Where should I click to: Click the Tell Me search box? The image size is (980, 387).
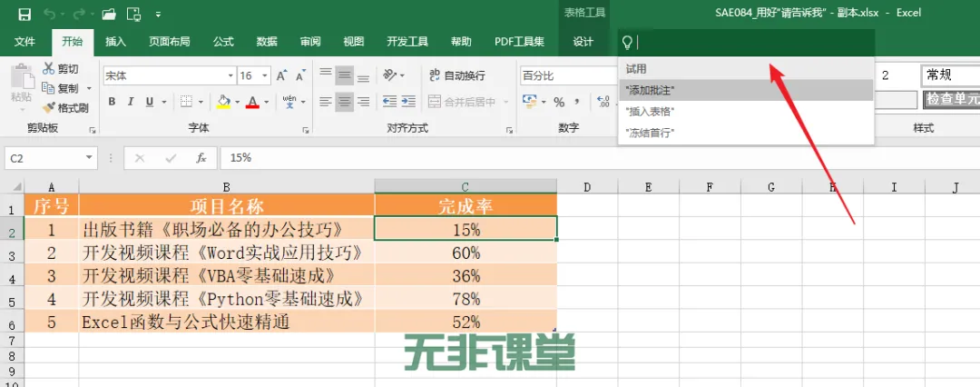click(x=746, y=43)
